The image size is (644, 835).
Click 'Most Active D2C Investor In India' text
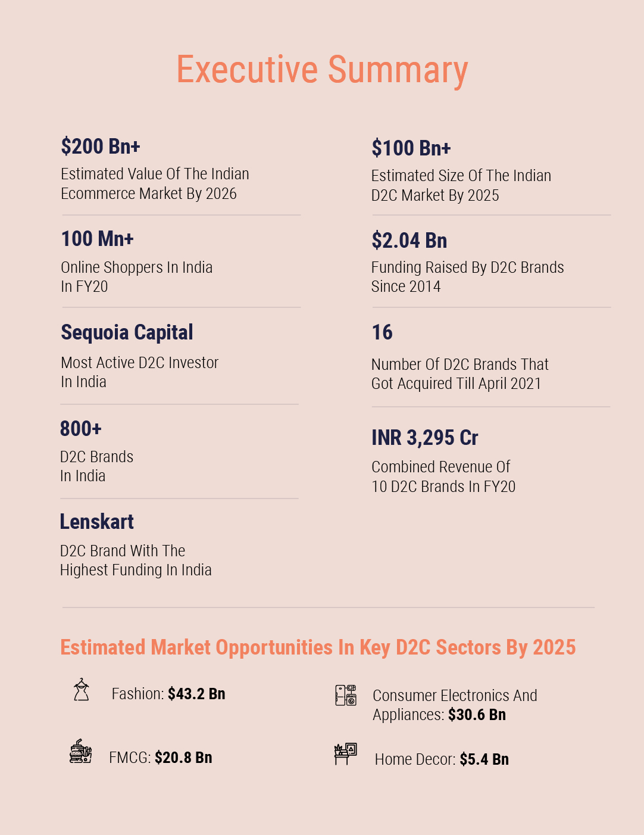(139, 372)
